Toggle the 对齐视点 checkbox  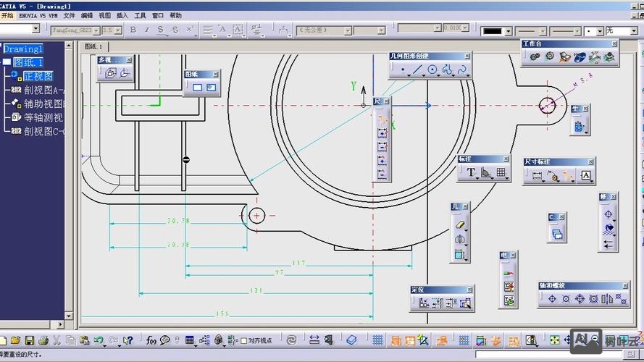click(x=244, y=340)
